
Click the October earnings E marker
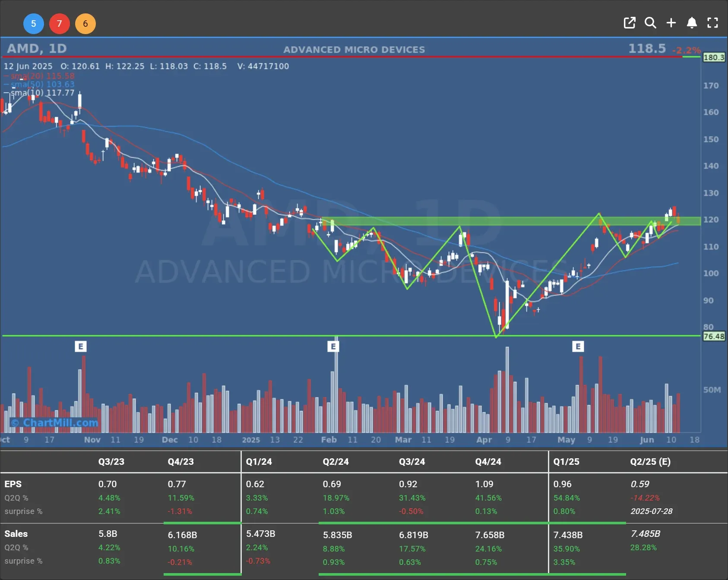(x=81, y=347)
